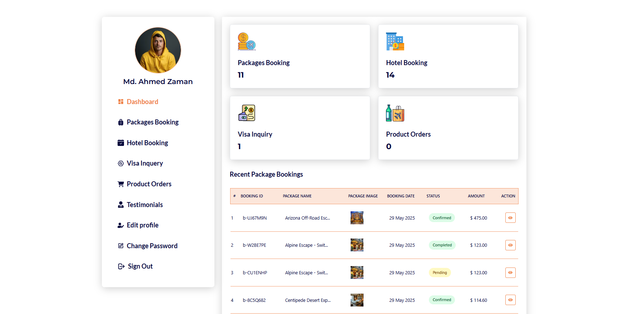Open the Dashboard menu item

click(x=142, y=102)
